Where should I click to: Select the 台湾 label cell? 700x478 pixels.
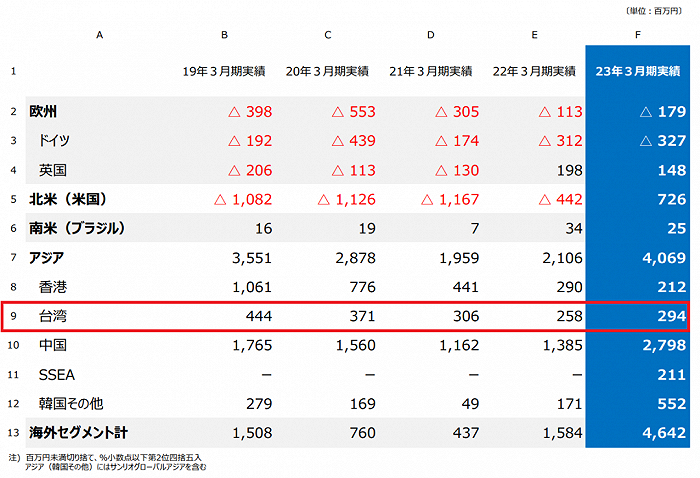point(54,317)
